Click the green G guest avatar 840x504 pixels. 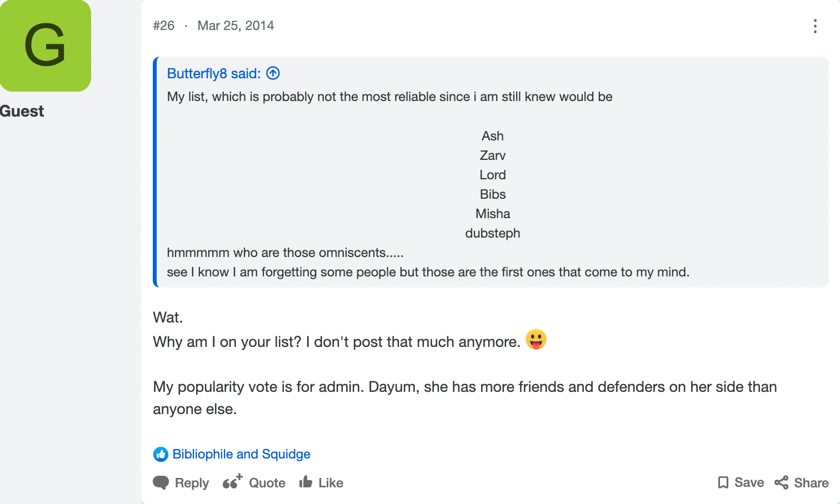pos(46,46)
